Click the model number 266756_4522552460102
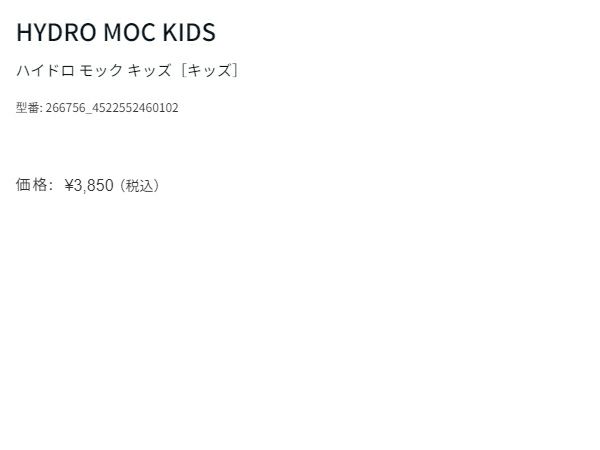The image size is (600, 450). tap(112, 108)
